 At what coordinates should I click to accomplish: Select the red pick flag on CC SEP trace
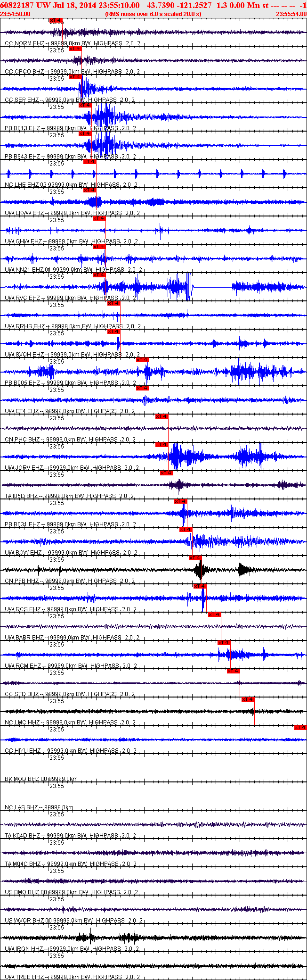coord(75,77)
